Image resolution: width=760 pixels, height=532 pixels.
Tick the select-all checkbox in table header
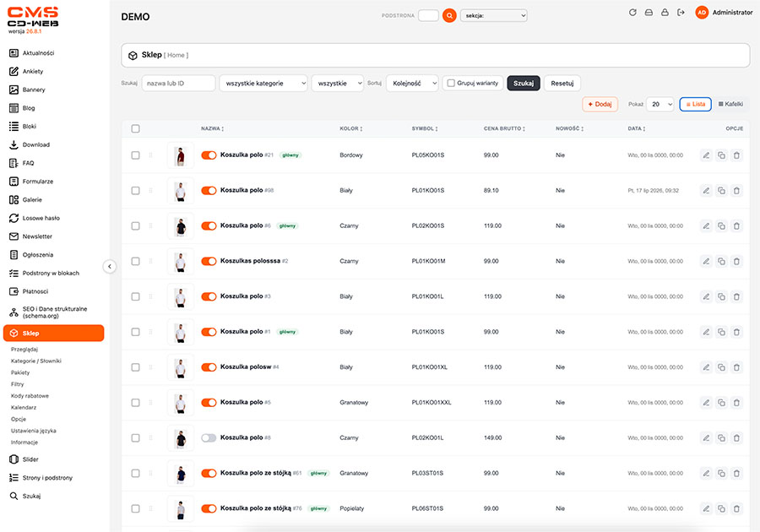(136, 129)
